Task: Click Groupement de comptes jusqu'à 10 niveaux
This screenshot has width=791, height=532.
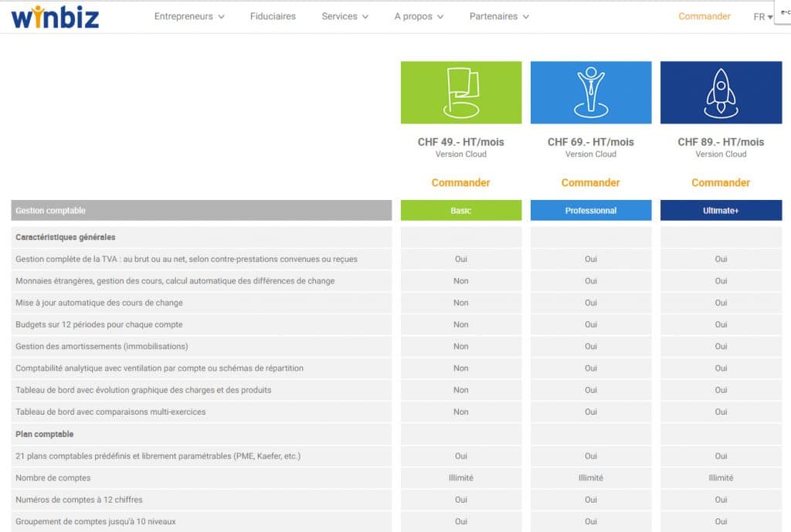Action: pos(96,521)
